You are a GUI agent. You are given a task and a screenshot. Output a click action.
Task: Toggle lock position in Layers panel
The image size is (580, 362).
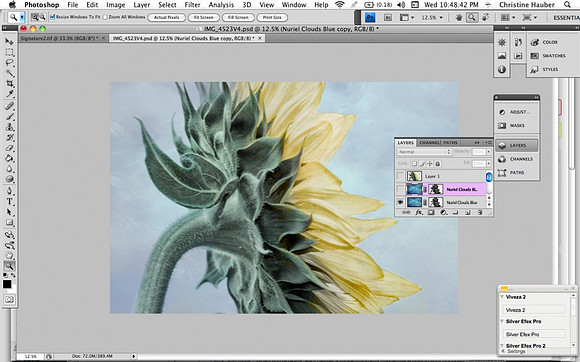(430, 163)
